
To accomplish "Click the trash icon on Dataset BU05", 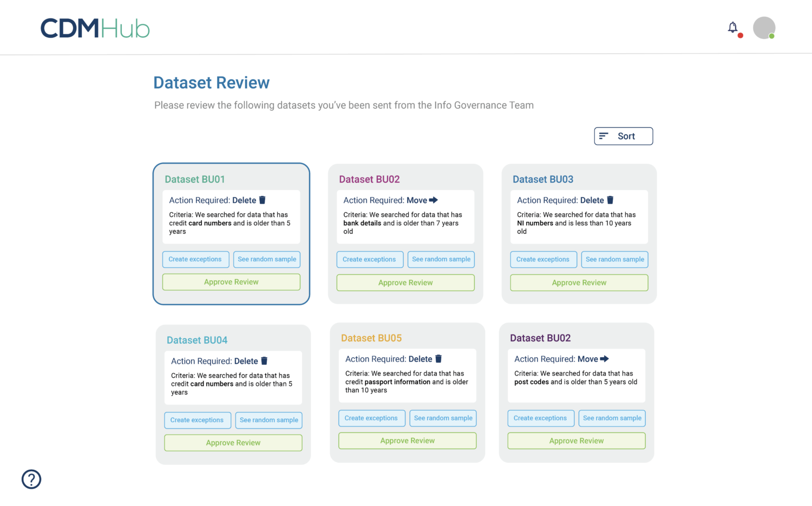I will [438, 359].
